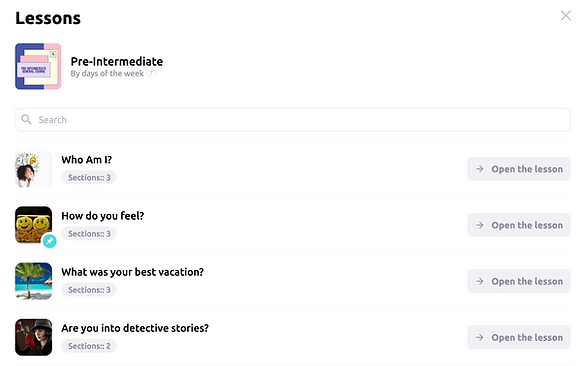Select the Pre-Intermediate course thumbnail
This screenshot has height=366, width=585.
(38, 66)
